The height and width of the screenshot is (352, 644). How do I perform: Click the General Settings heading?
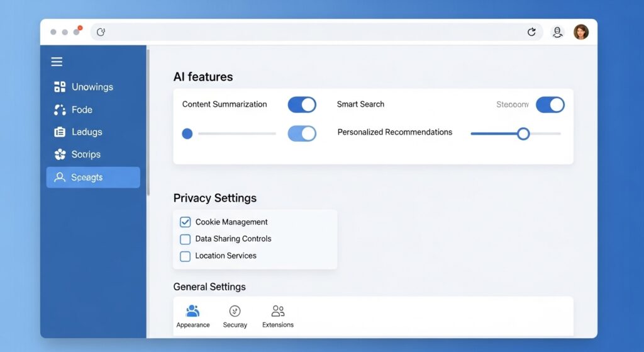coord(209,287)
